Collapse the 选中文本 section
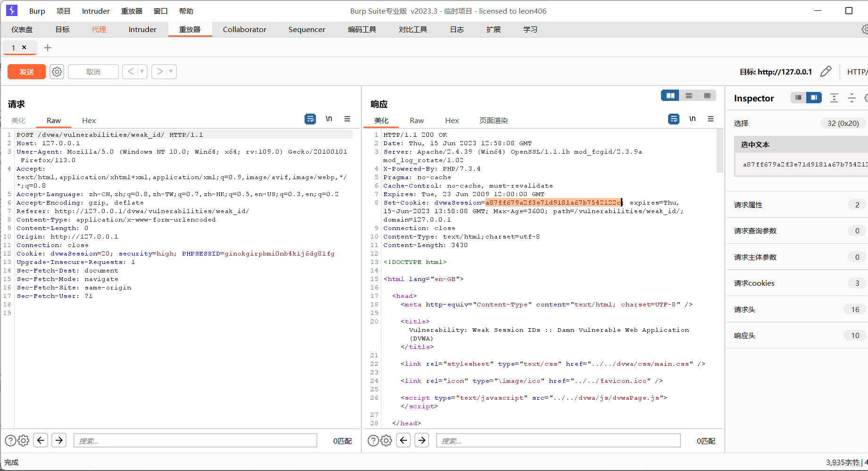Image resolution: width=868 pixels, height=471 pixels. 801,144
